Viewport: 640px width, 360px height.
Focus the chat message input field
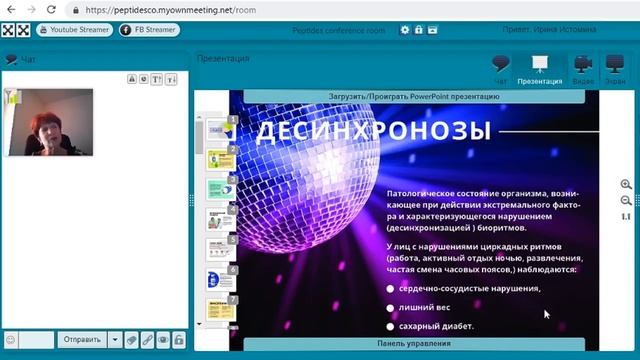pyautogui.click(x=36, y=340)
